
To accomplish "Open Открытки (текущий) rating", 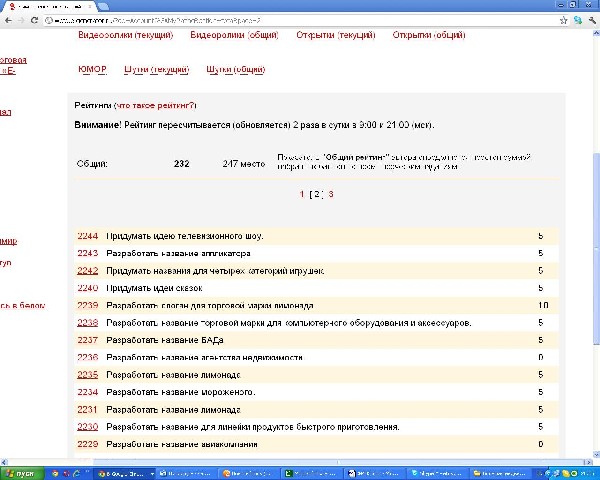I will pos(336,35).
